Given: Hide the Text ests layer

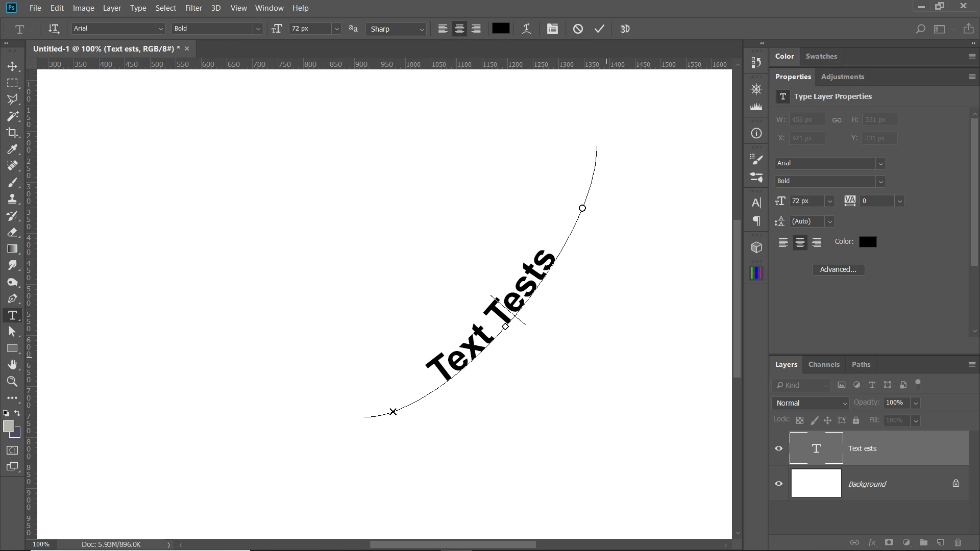Looking at the screenshot, I should click(779, 448).
